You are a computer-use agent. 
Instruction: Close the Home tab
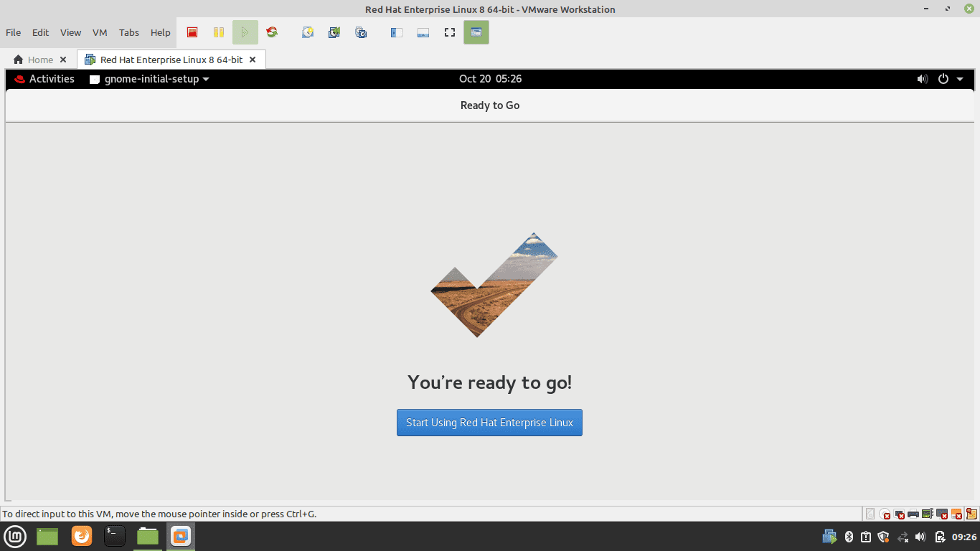coord(63,60)
